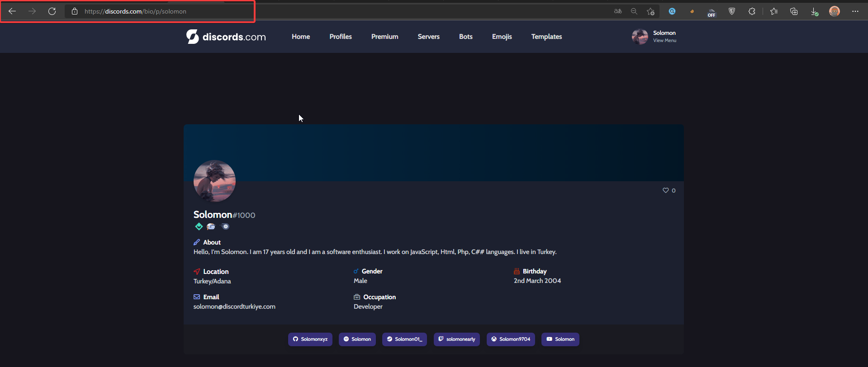Go back with browser back arrow
Viewport: 868px width, 367px height.
pyautogui.click(x=12, y=11)
